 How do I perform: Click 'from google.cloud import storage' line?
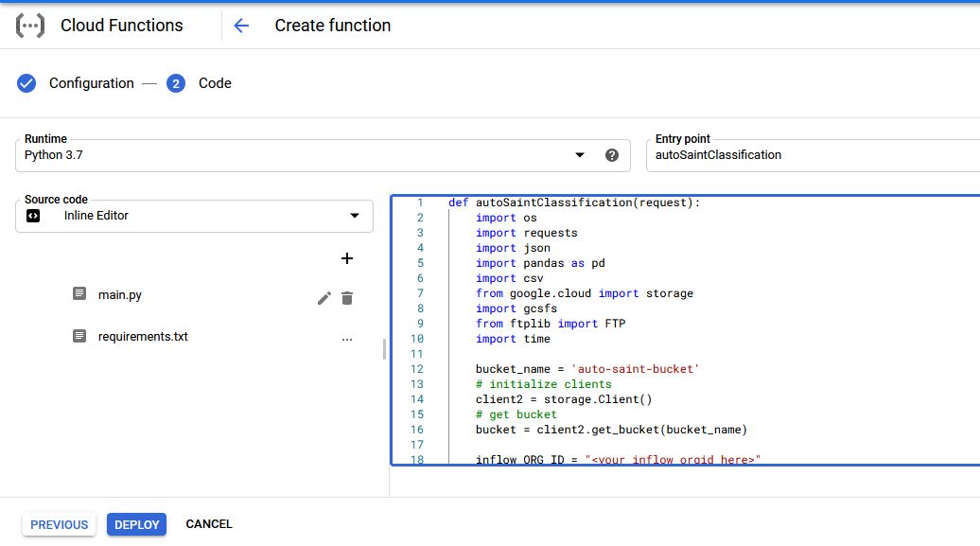pyautogui.click(x=585, y=293)
